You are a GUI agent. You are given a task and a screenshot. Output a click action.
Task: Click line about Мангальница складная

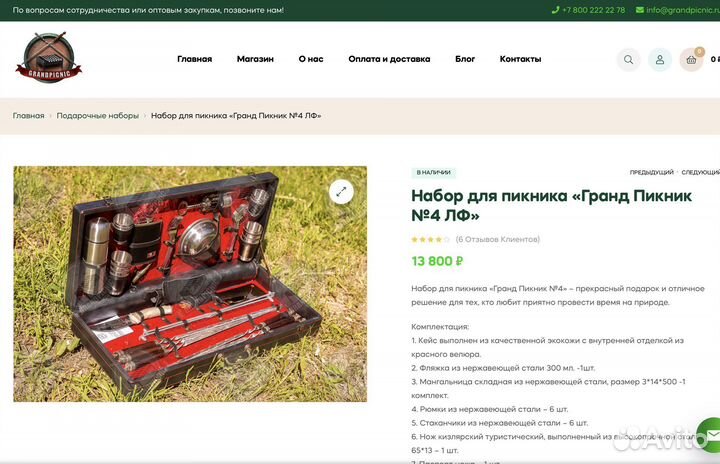click(x=548, y=389)
